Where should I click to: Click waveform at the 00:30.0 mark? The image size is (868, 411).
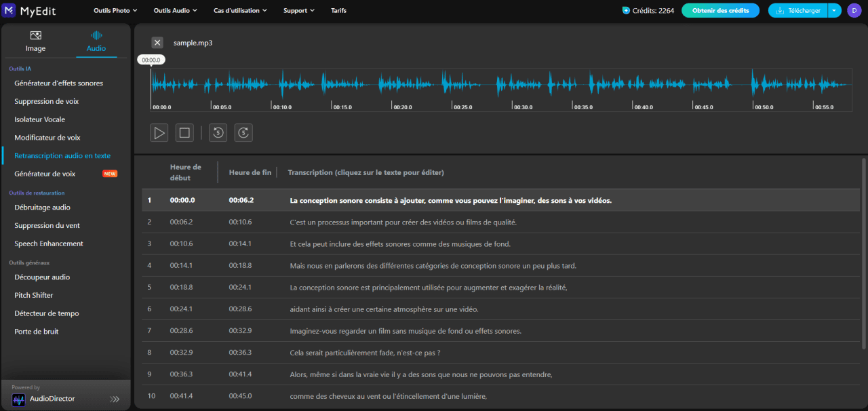coord(513,85)
